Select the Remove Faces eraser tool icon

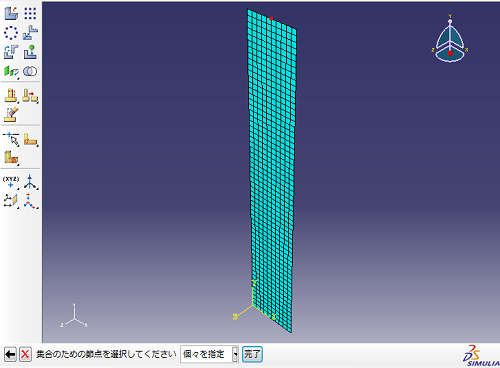click(11, 114)
